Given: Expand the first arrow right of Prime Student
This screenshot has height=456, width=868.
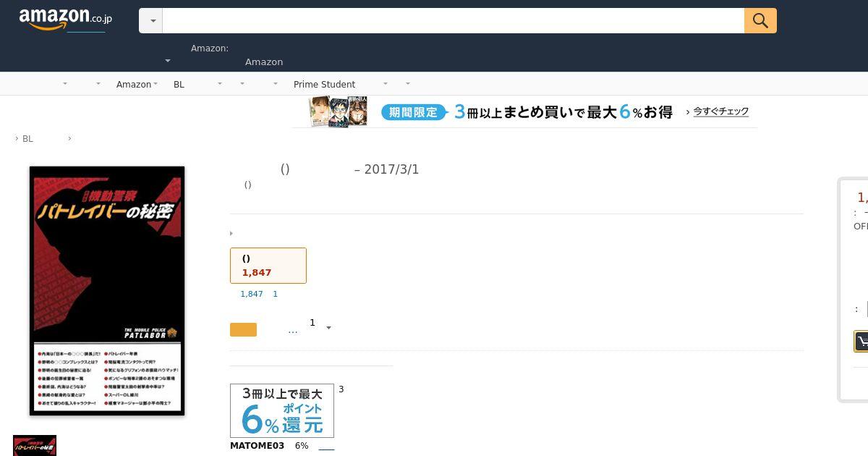Looking at the screenshot, I should [x=385, y=84].
